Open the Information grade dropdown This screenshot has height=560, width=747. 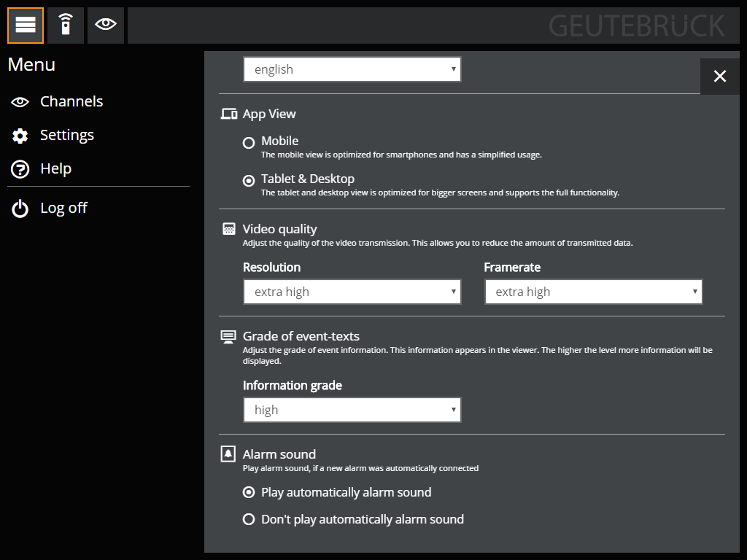coord(352,410)
